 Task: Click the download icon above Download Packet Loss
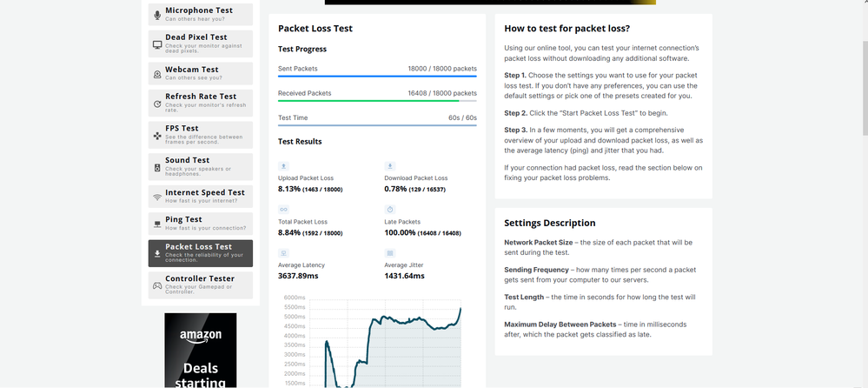(x=390, y=166)
